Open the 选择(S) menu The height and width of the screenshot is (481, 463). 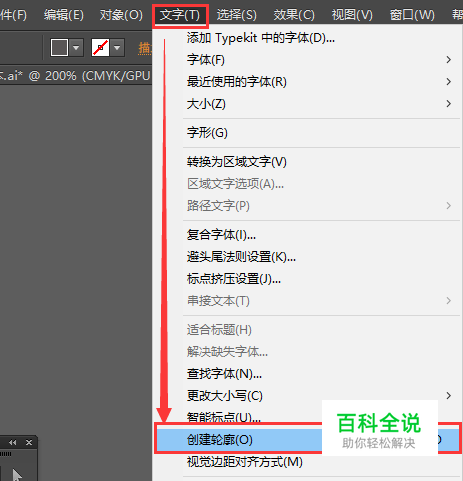(237, 15)
